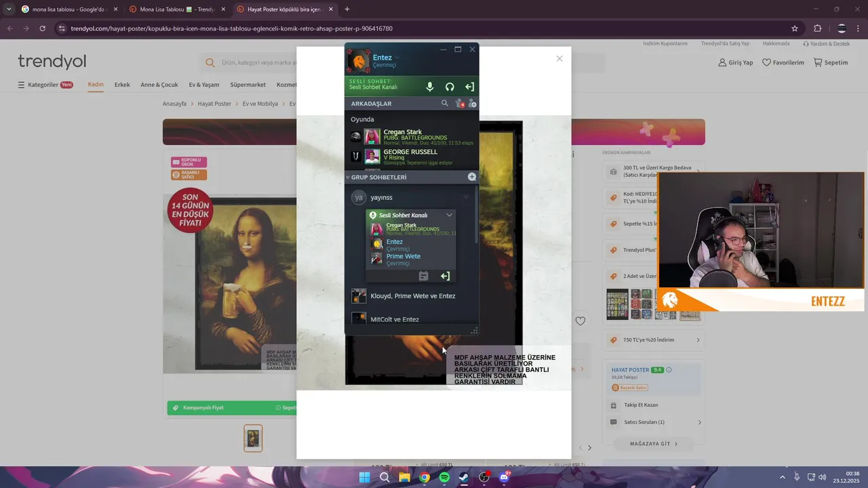This screenshot has height=488, width=868.
Task: Leave voice chat via green header exit icon
Action: pyautogui.click(x=469, y=87)
